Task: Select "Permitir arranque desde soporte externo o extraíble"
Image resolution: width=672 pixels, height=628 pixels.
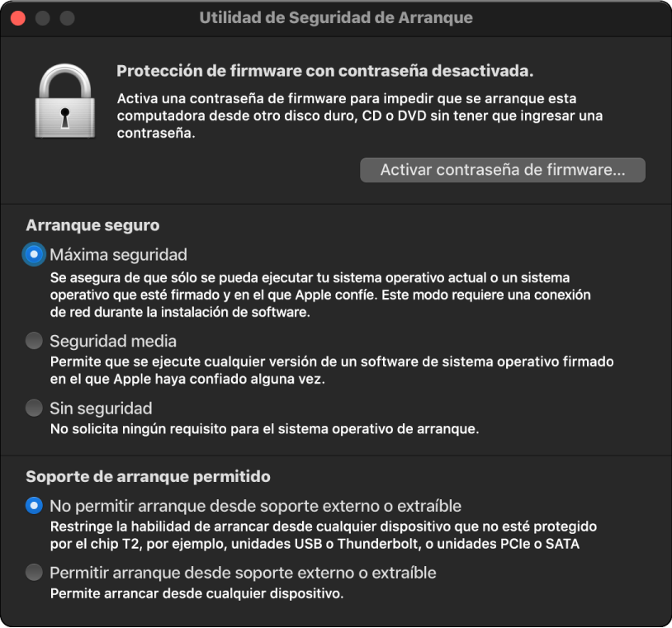Action: tap(33, 570)
